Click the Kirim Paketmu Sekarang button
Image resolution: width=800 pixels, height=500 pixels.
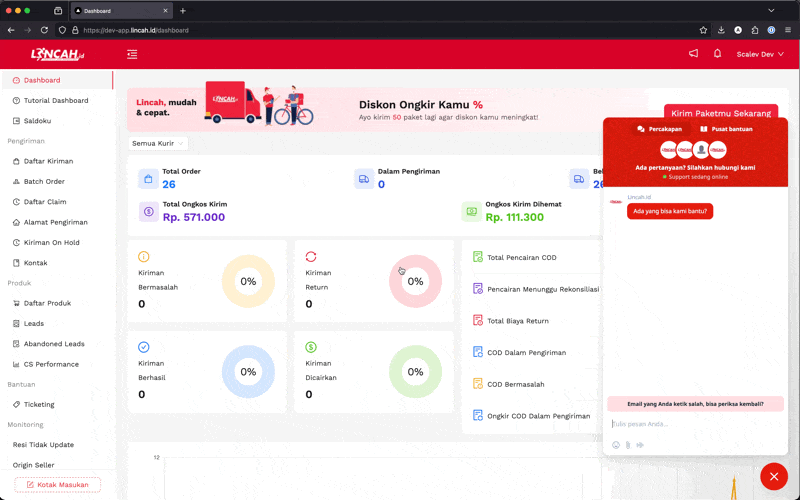click(720, 113)
